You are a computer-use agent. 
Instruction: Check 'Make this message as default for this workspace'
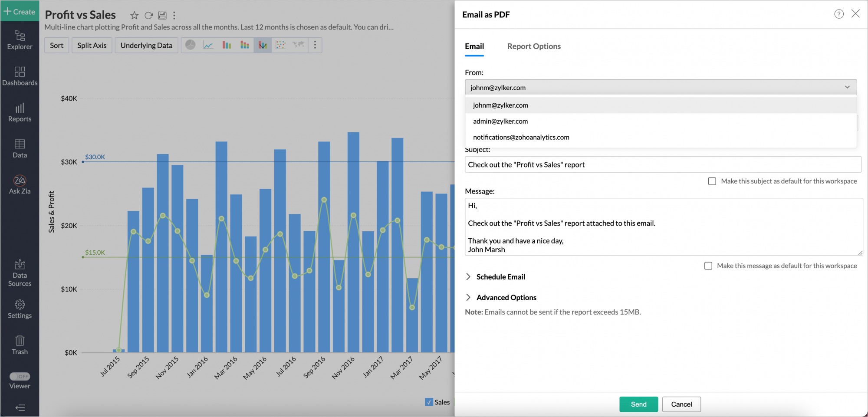pyautogui.click(x=708, y=266)
